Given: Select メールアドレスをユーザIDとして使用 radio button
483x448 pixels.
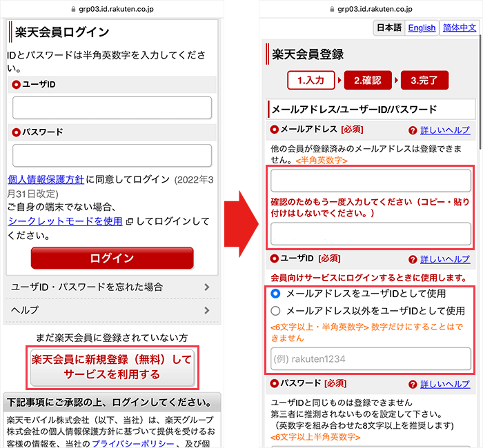Looking at the screenshot, I should [x=275, y=294].
